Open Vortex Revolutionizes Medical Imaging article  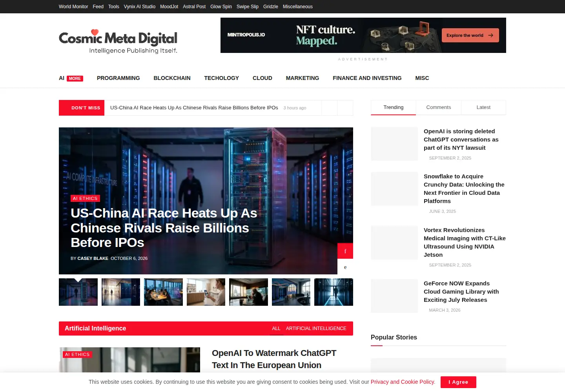click(x=465, y=242)
